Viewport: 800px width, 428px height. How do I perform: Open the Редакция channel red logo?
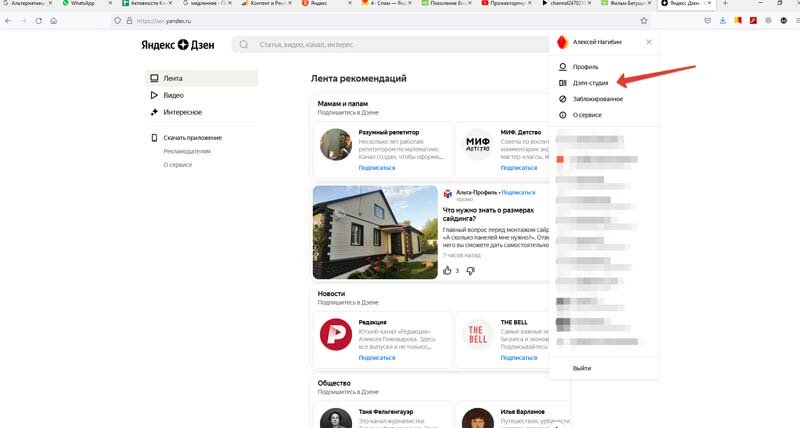pos(336,335)
